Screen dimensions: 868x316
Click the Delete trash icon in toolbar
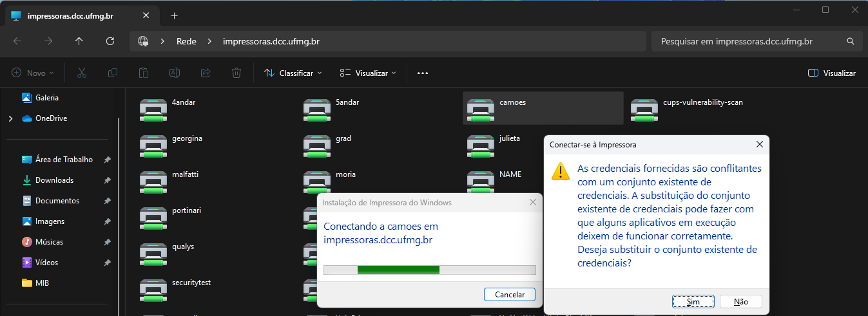236,73
